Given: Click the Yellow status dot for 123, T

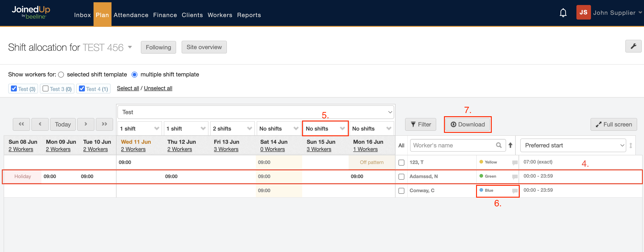Looking at the screenshot, I should tap(481, 162).
